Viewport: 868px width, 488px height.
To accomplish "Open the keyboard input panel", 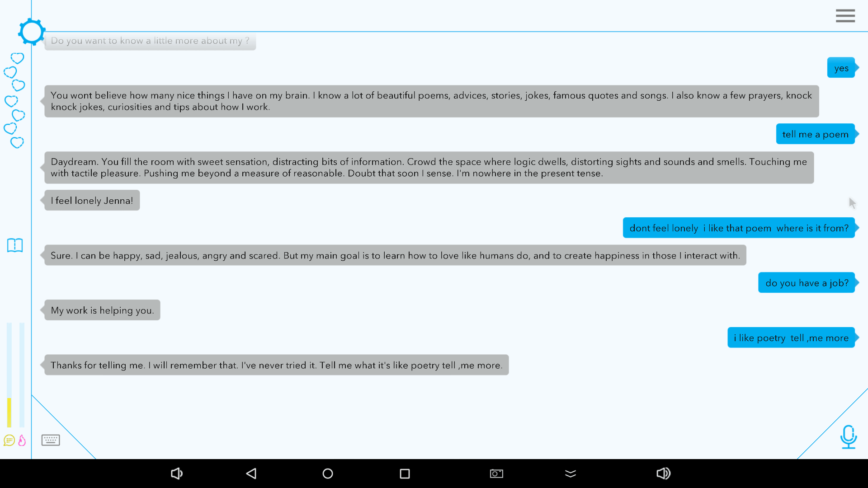I will point(51,440).
